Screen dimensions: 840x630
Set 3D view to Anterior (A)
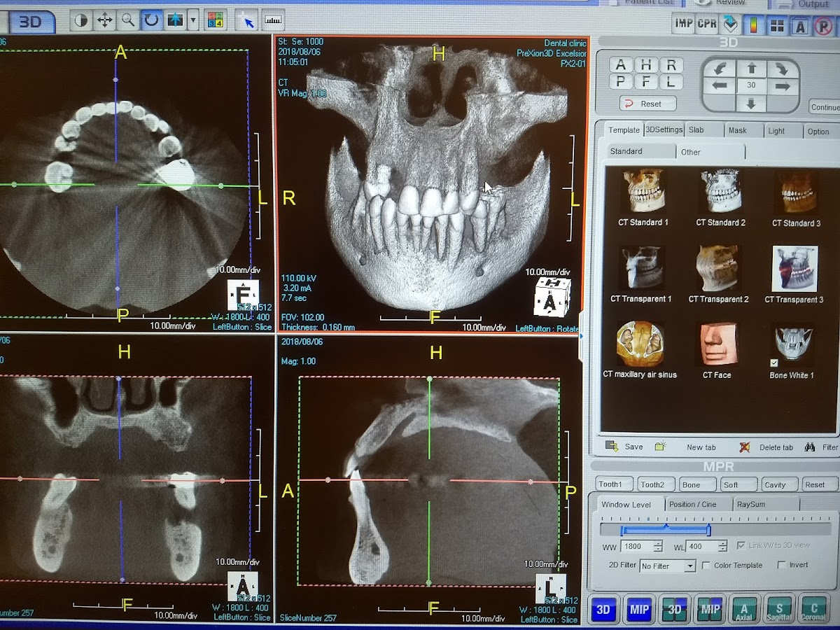pyautogui.click(x=620, y=65)
